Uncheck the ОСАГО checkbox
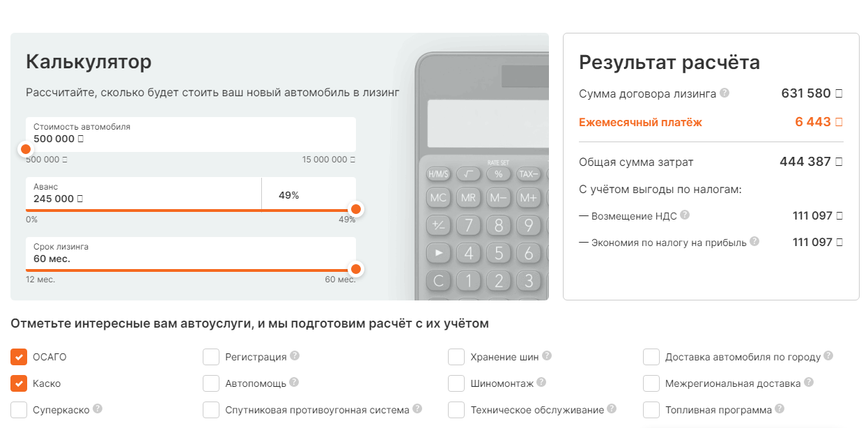This screenshot has width=868, height=428. coord(19,357)
